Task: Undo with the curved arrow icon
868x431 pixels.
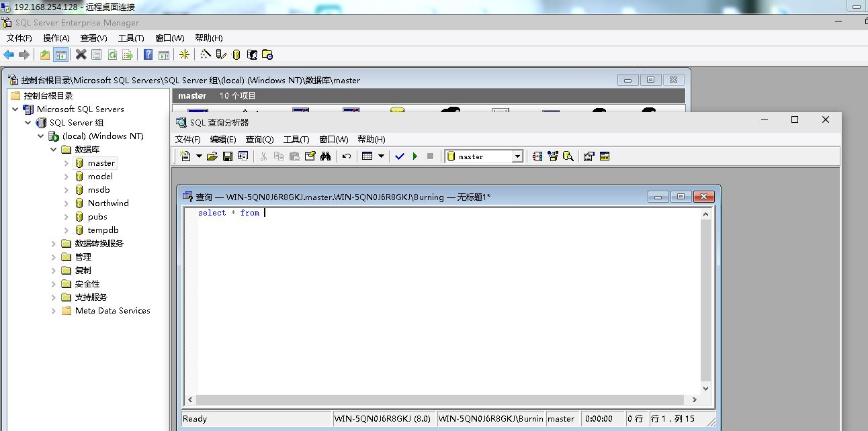Action: click(347, 156)
